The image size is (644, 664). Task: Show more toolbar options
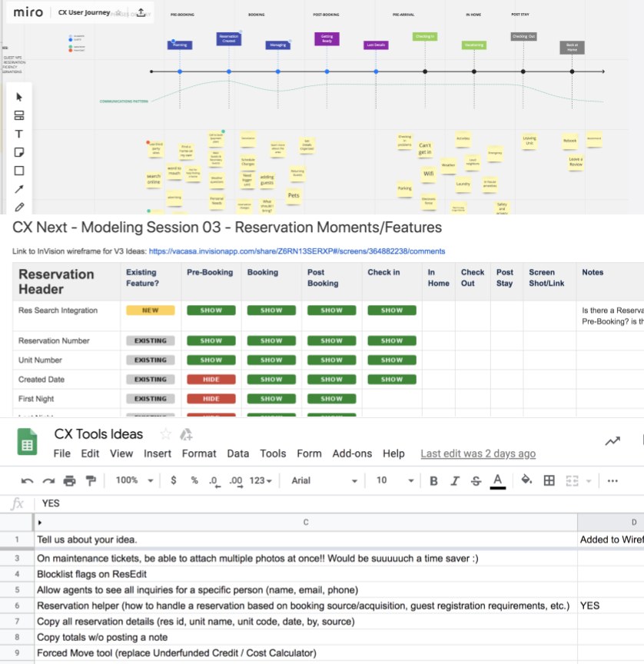[x=612, y=480]
